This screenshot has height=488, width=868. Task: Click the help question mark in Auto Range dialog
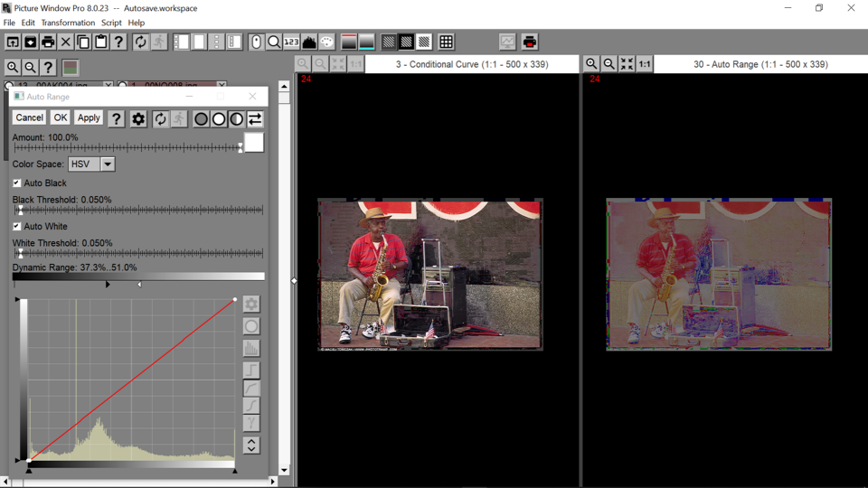pos(117,119)
